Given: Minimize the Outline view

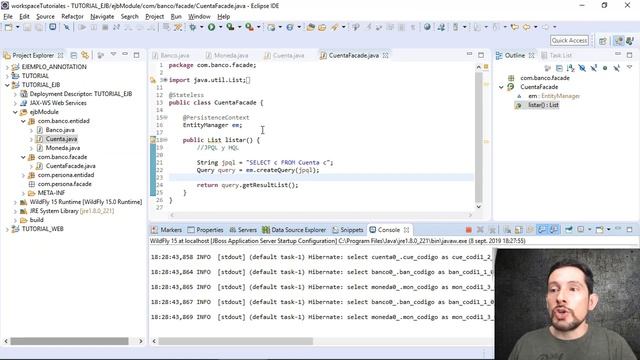Looking at the screenshot, I should point(618,55).
